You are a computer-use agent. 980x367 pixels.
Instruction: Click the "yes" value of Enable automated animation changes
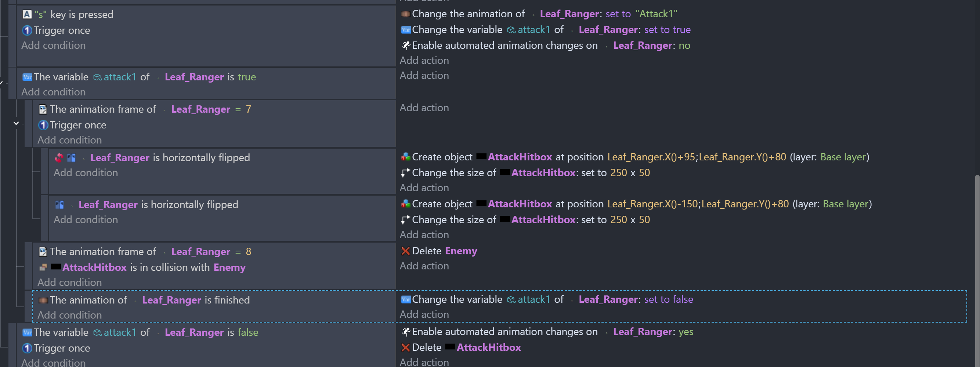686,332
